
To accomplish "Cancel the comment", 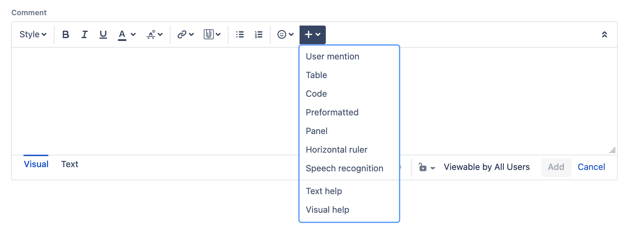I will [x=591, y=167].
